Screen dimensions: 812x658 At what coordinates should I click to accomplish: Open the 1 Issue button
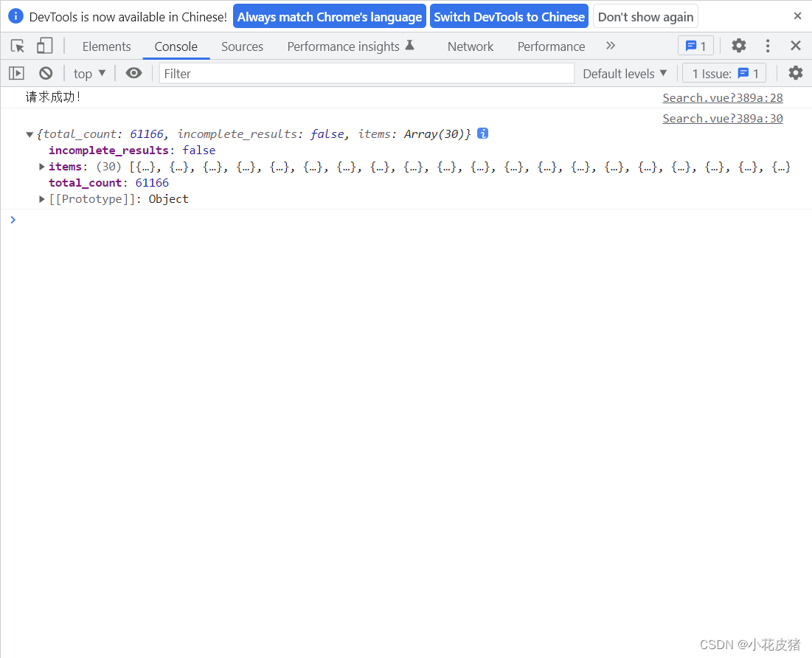pos(724,74)
